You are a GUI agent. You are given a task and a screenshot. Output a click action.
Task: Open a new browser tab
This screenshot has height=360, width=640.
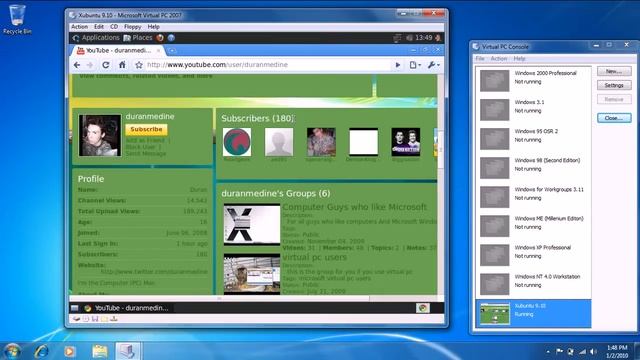point(172,51)
